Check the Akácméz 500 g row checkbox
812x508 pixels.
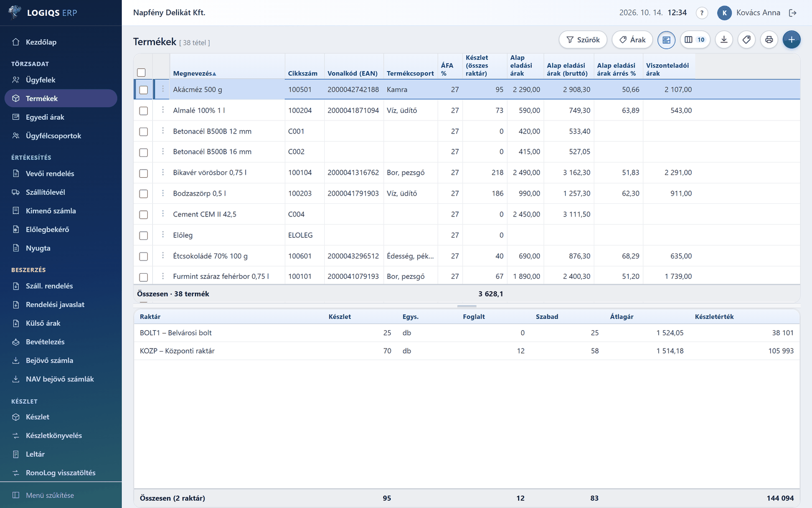click(144, 90)
